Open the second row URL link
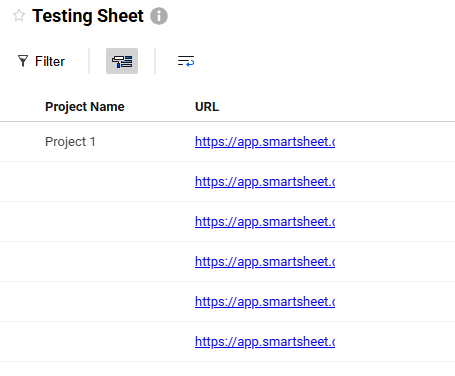 [x=265, y=182]
